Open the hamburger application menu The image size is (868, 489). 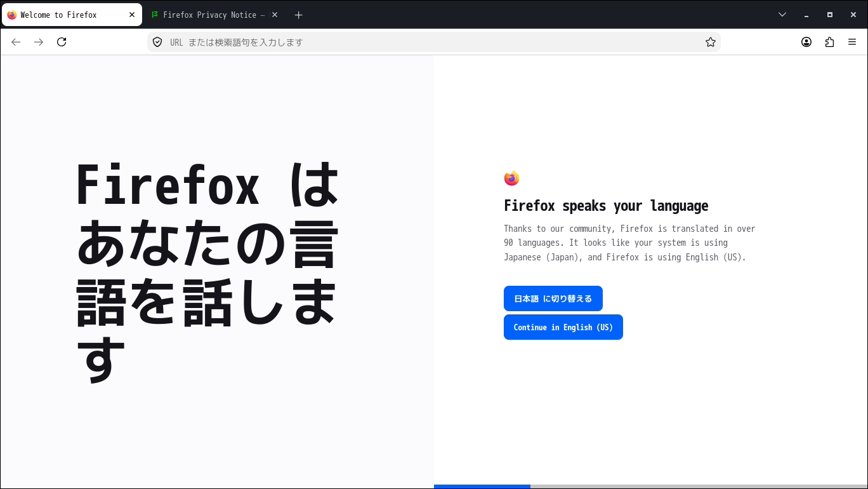tap(852, 42)
